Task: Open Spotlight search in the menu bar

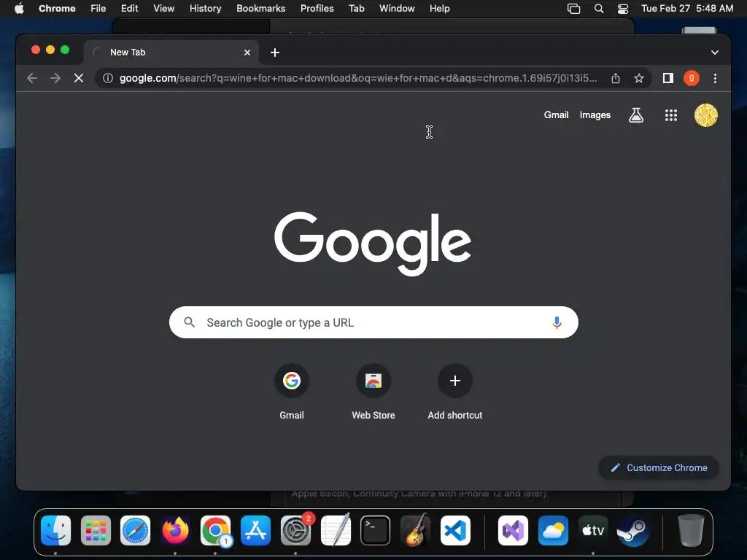Action: (x=599, y=8)
